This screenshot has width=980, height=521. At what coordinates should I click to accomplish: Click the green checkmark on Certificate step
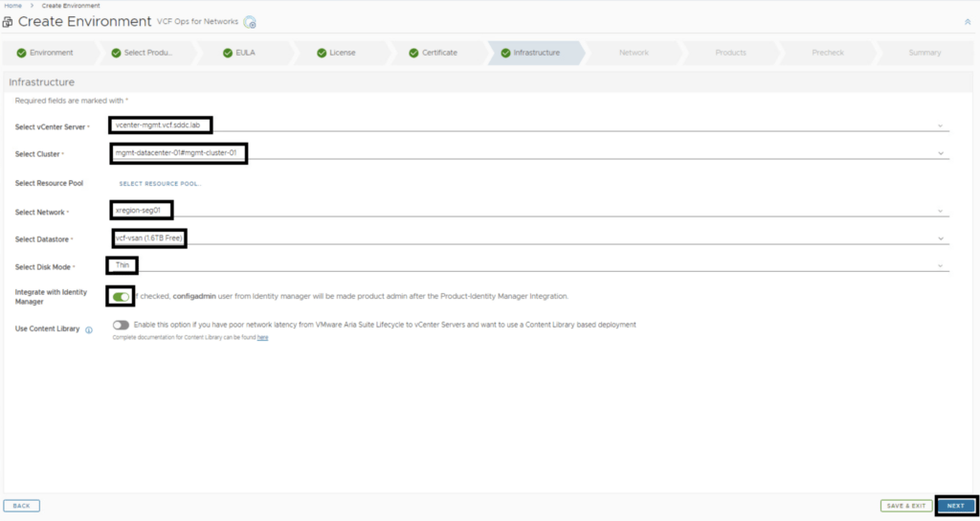coord(413,53)
